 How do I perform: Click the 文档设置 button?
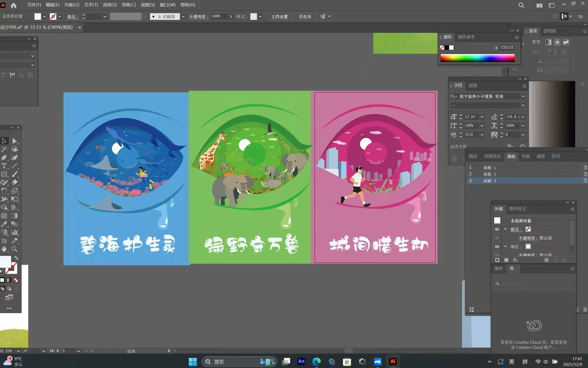pos(280,17)
